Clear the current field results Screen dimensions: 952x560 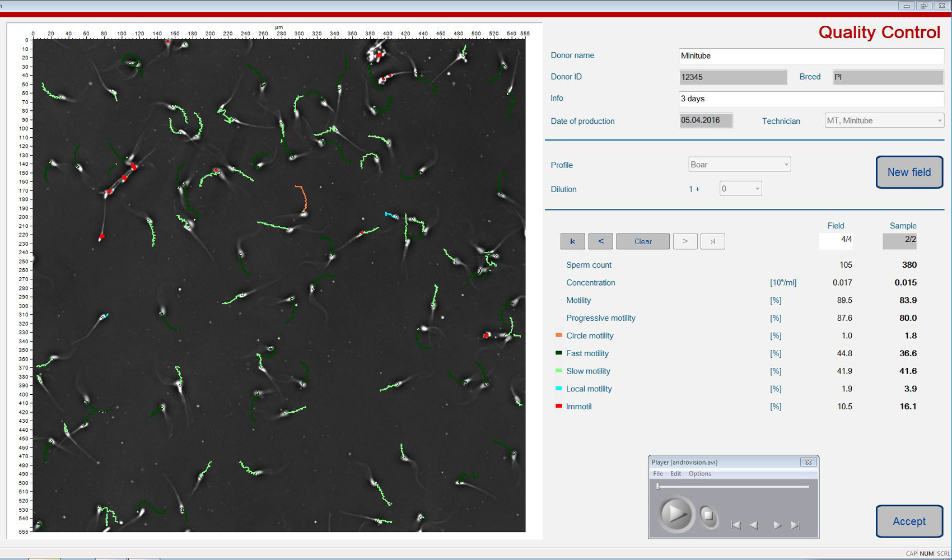point(642,241)
